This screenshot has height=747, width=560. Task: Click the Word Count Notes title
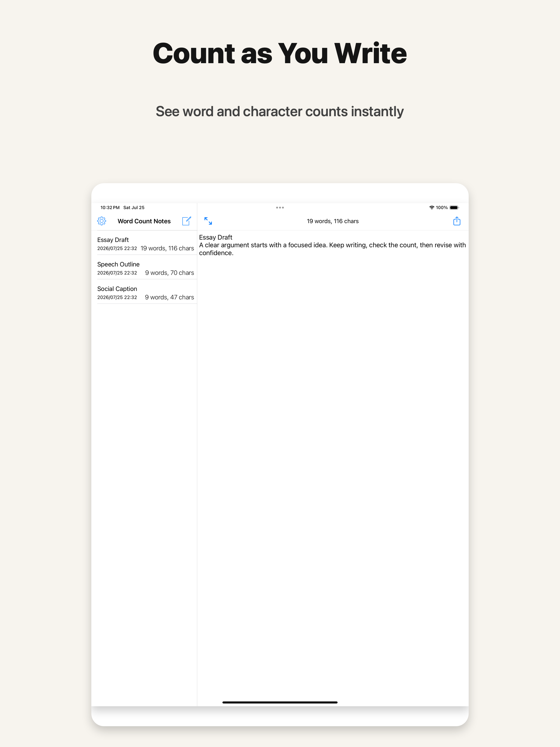[x=144, y=221]
